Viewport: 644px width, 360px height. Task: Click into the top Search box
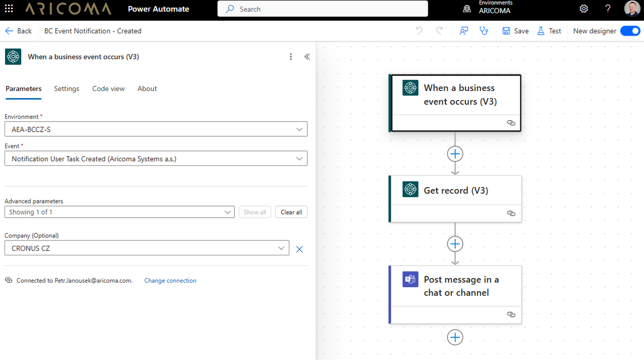point(322,9)
